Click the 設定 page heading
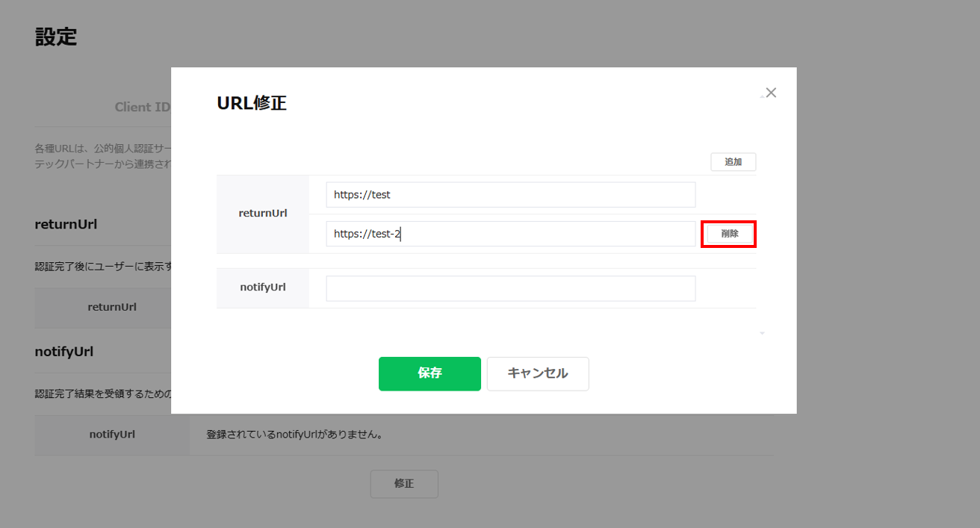This screenshot has width=980, height=528. (x=56, y=37)
